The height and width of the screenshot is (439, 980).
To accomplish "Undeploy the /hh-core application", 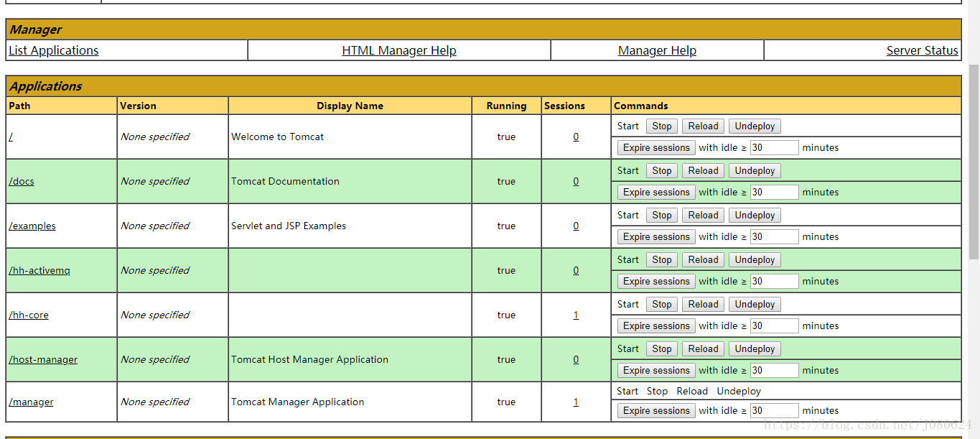I will [755, 305].
